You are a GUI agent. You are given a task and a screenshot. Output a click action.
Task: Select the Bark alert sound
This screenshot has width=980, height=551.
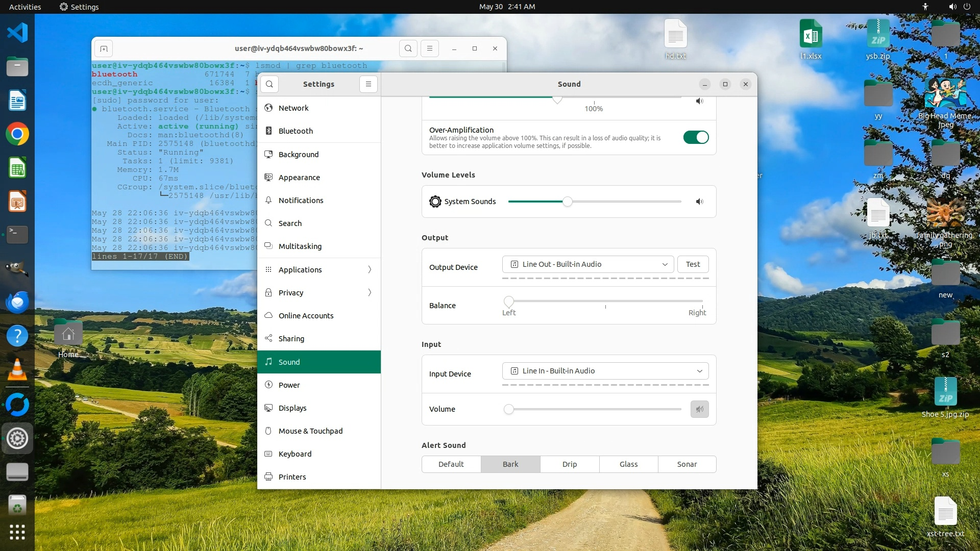(x=510, y=464)
